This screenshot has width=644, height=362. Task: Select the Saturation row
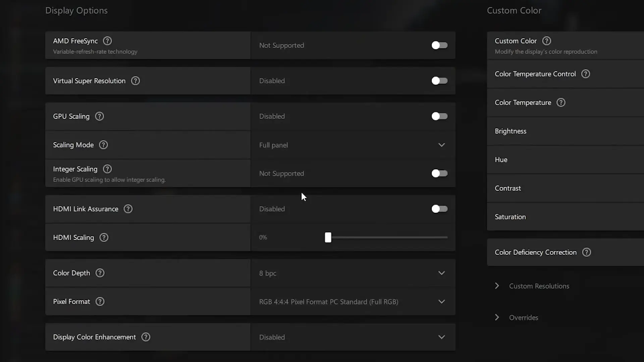[x=566, y=217]
